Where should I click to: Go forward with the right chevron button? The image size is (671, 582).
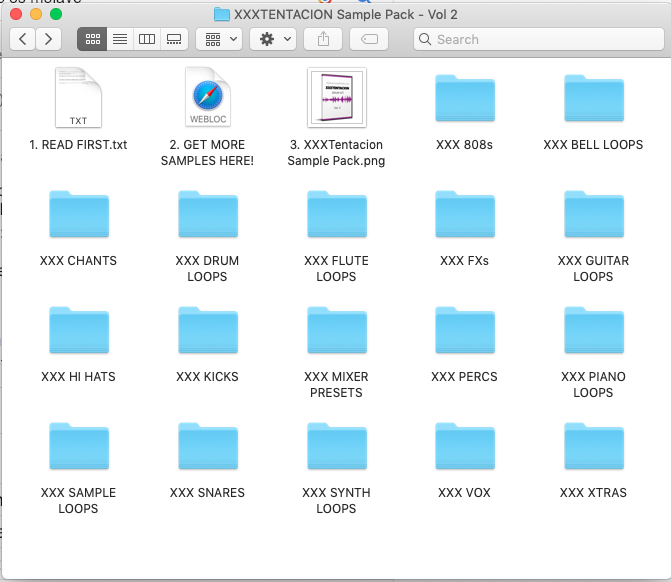[48, 39]
